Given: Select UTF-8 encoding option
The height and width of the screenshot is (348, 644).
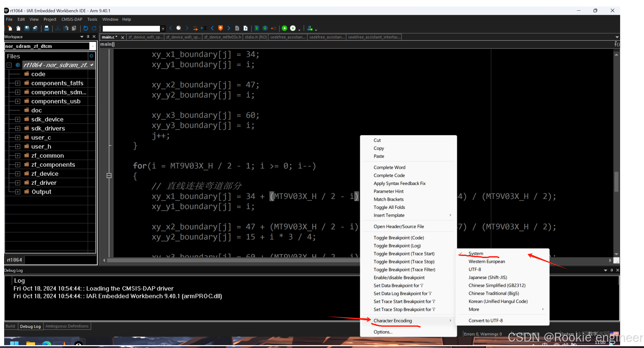Looking at the screenshot, I should tap(475, 269).
